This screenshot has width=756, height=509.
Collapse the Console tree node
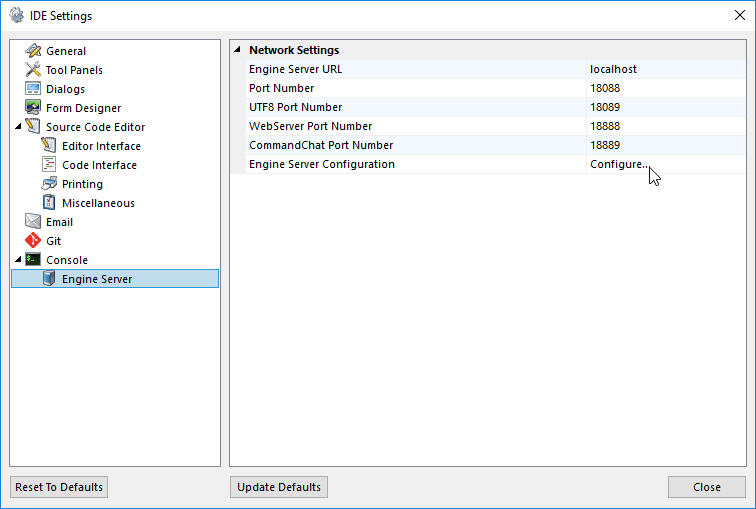coord(18,259)
